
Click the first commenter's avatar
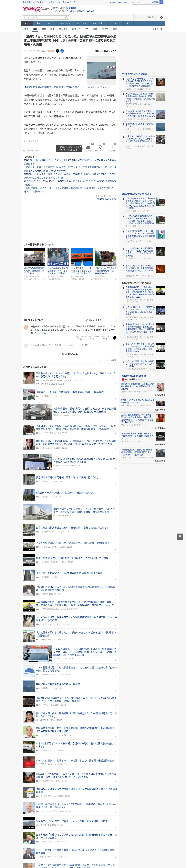[x=26, y=327]
